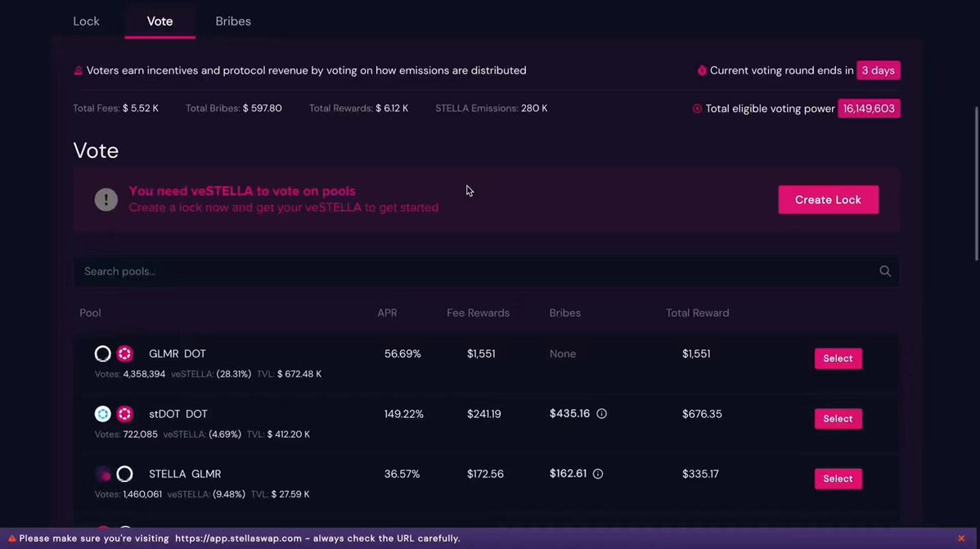Click info icon beside $435.16 bribe
Image resolution: width=980 pixels, height=549 pixels.
tap(601, 414)
